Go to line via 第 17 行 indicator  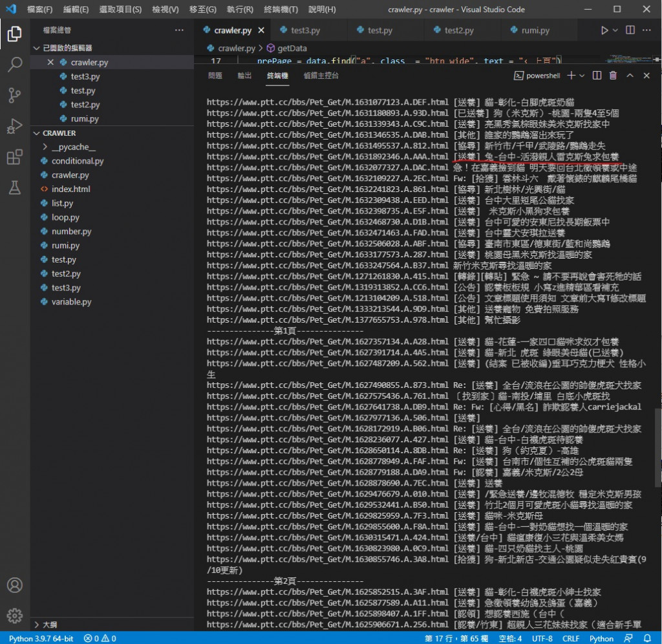coord(456,638)
